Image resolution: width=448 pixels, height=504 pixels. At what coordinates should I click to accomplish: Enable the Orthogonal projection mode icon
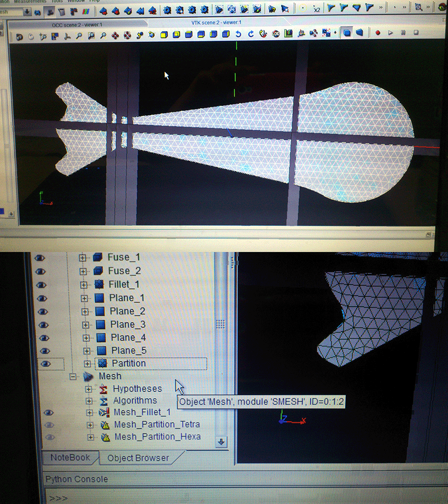pos(347,33)
